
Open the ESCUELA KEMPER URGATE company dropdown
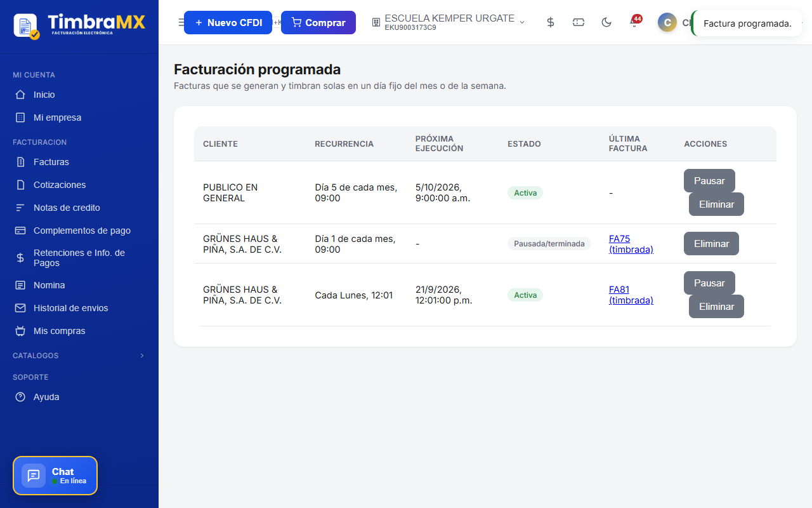click(449, 22)
